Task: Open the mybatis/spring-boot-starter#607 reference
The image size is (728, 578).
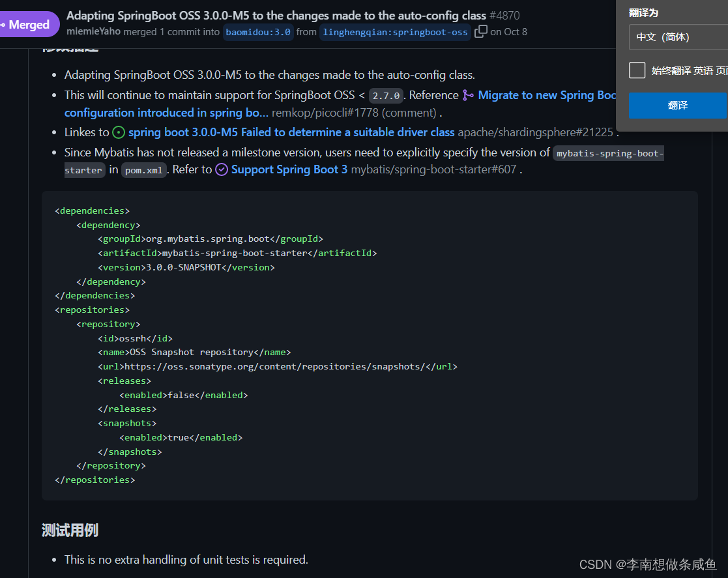Action: click(433, 169)
